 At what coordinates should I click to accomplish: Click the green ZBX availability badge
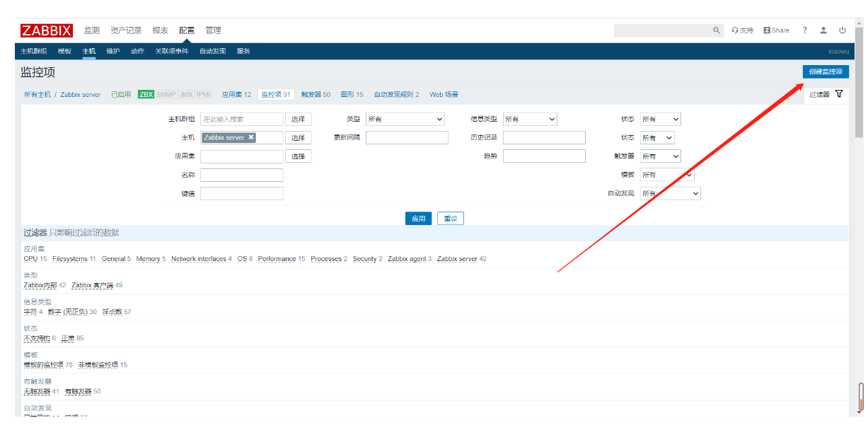coord(146,94)
